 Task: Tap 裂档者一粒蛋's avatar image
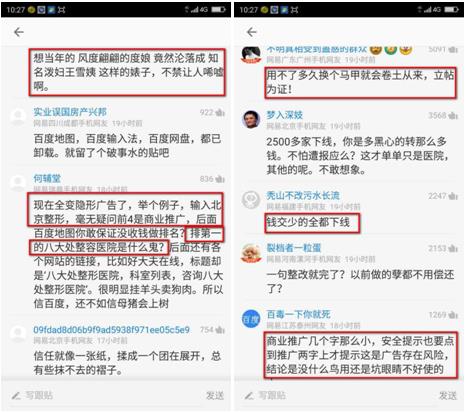251,253
